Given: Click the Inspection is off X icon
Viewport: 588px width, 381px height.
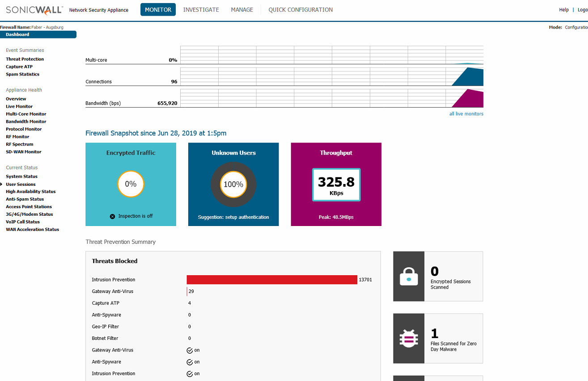Looking at the screenshot, I should (113, 216).
